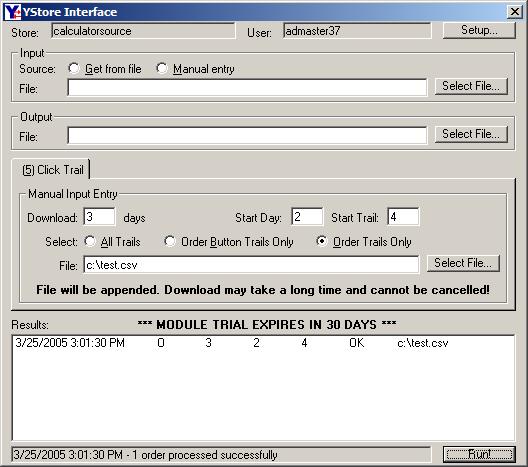
Task: Select Order Button Trails Only option
Action: pyautogui.click(x=170, y=241)
